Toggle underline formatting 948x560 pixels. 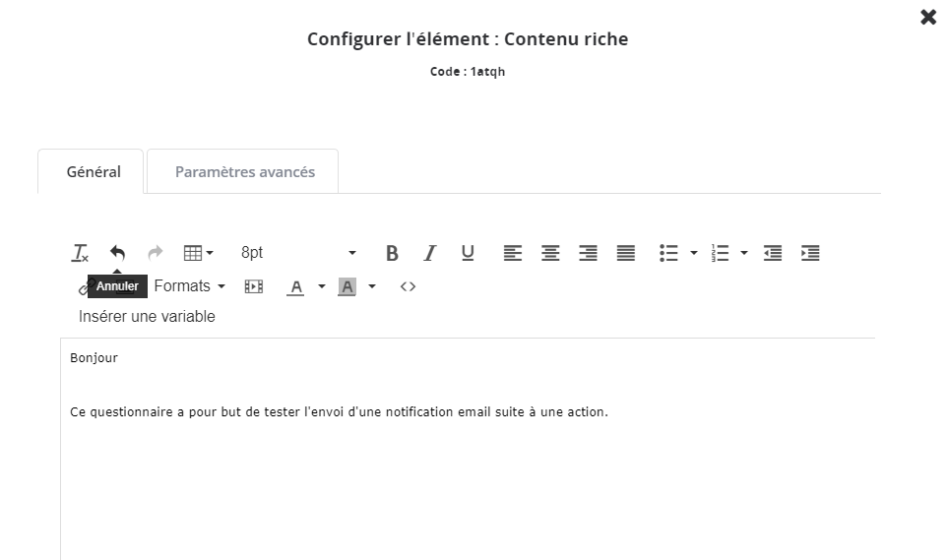click(468, 253)
